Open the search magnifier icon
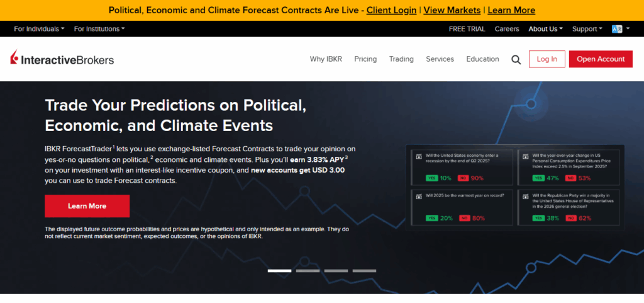The image size is (644, 303). tap(516, 60)
